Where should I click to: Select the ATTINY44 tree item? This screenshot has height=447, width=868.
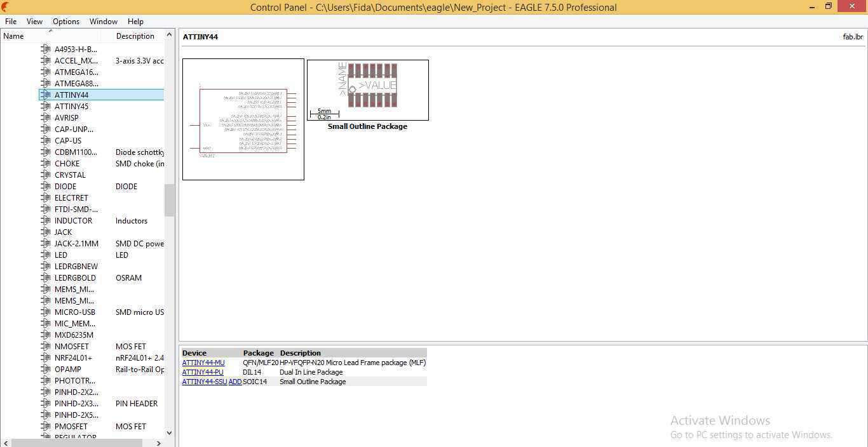71,95
